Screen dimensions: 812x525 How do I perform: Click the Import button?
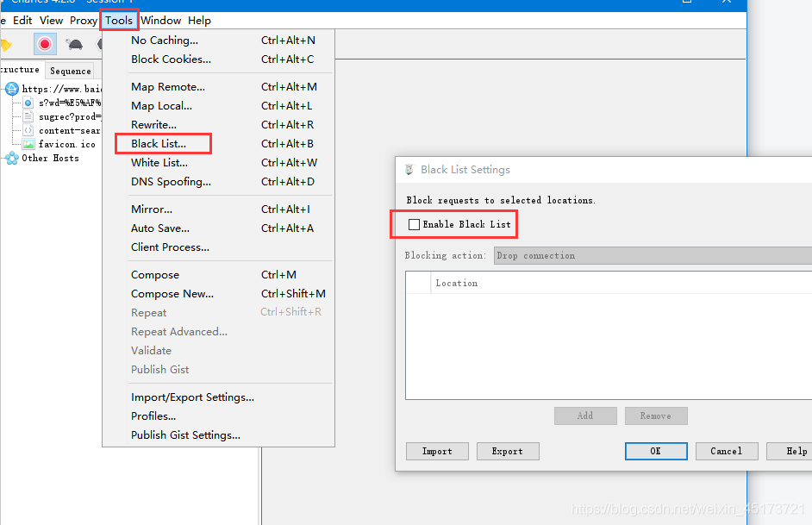click(x=437, y=451)
